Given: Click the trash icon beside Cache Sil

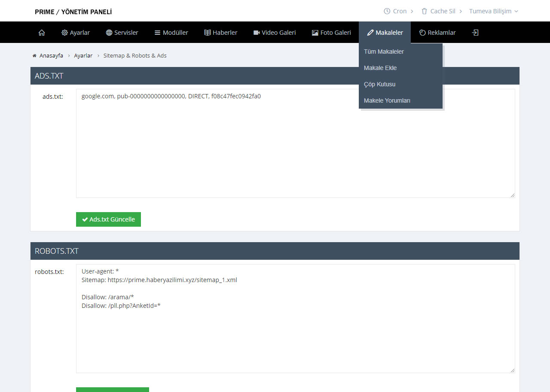Looking at the screenshot, I should (x=425, y=11).
